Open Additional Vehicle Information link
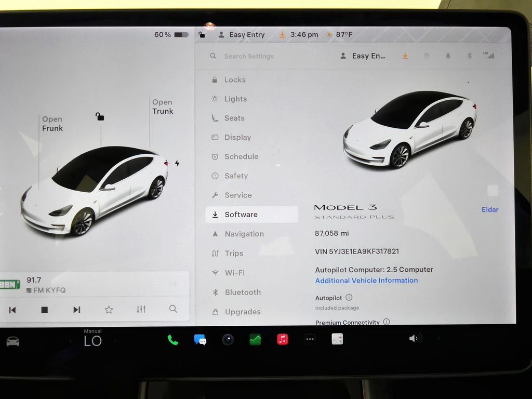The height and width of the screenshot is (399, 532). point(366,281)
